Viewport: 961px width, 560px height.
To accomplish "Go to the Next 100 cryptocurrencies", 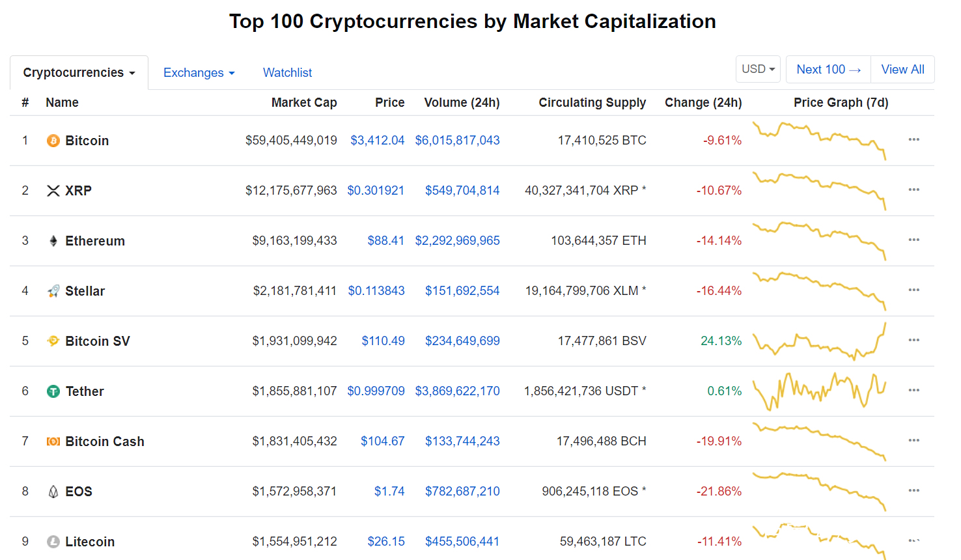I will [x=828, y=69].
